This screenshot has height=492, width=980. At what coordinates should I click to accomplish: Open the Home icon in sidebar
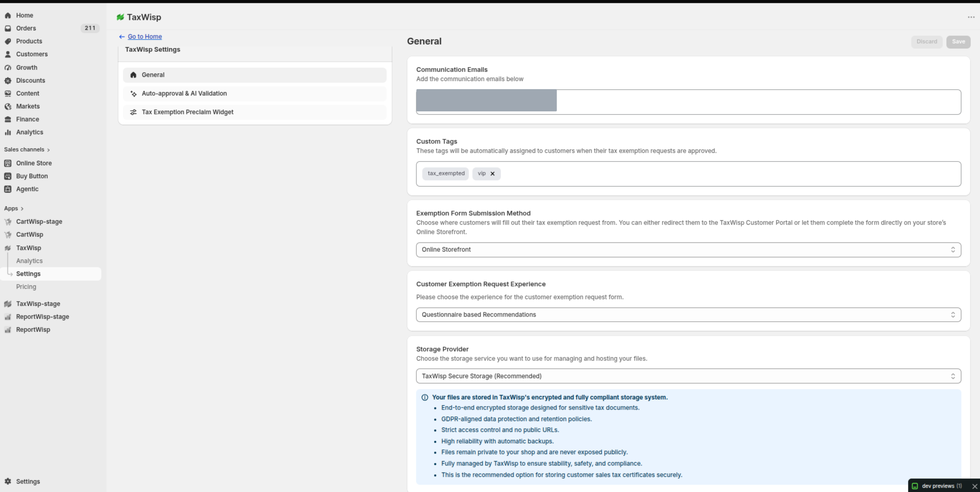7,15
